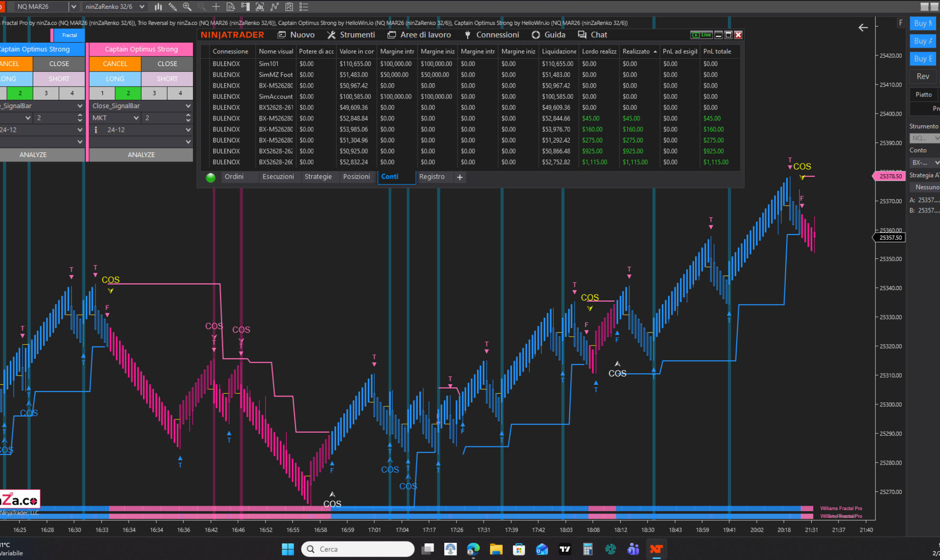Click the pink panel SHORT button

167,79
